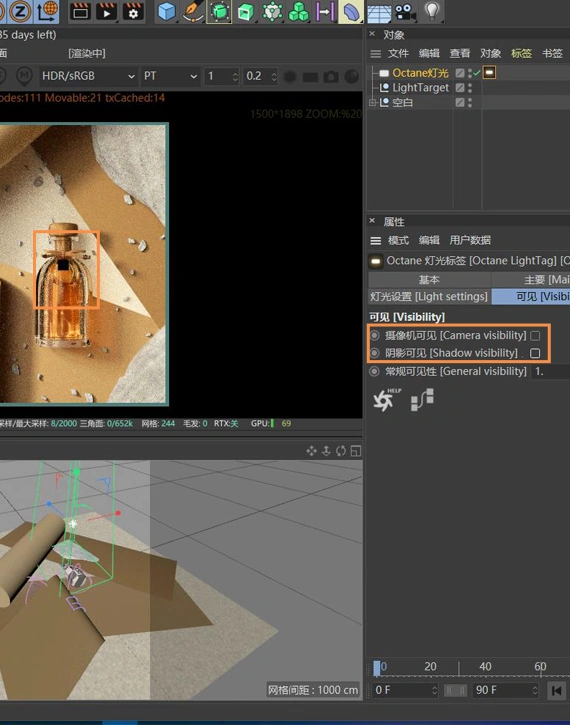Click the timeline playhead at frame 0
Image resolution: width=570 pixels, height=725 pixels.
tap(377, 668)
